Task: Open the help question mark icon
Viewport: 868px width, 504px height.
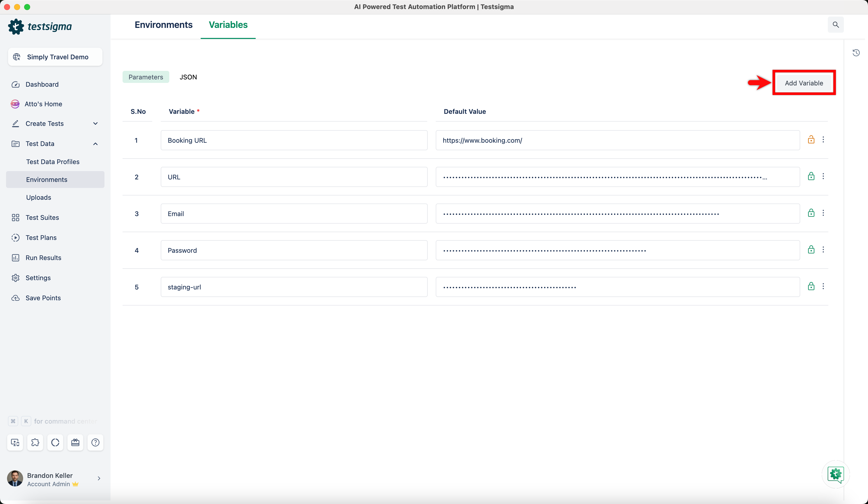Action: pyautogui.click(x=95, y=442)
